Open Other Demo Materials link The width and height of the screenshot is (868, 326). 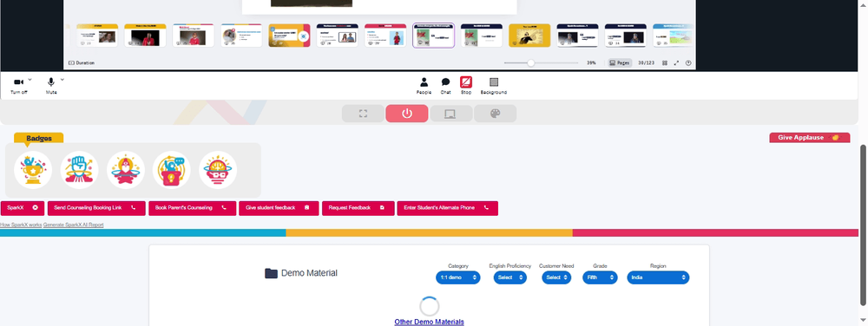tap(429, 322)
